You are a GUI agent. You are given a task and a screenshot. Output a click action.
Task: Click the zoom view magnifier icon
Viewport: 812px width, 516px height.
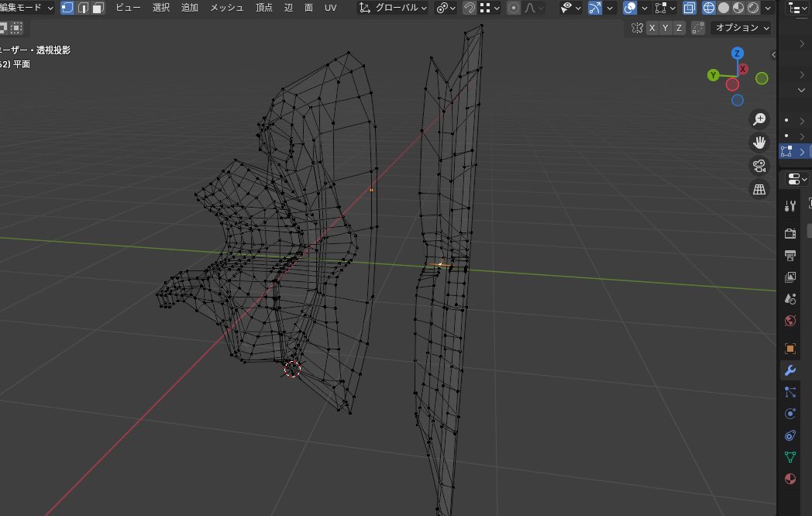coord(759,119)
